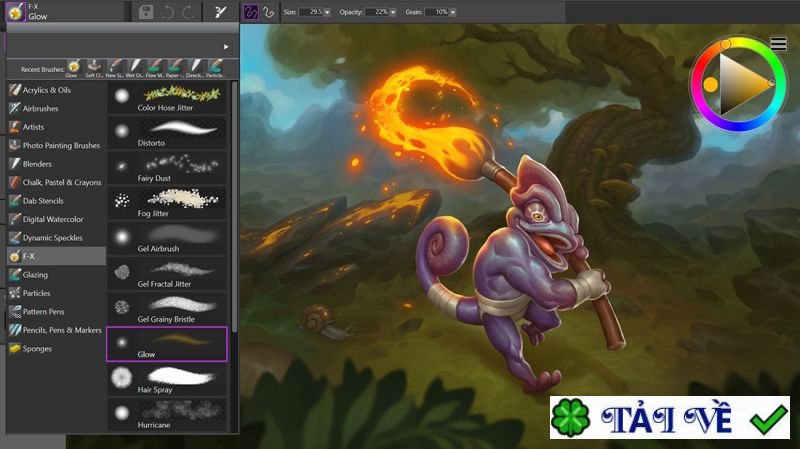Select the Airbrushes brush category

(56, 108)
